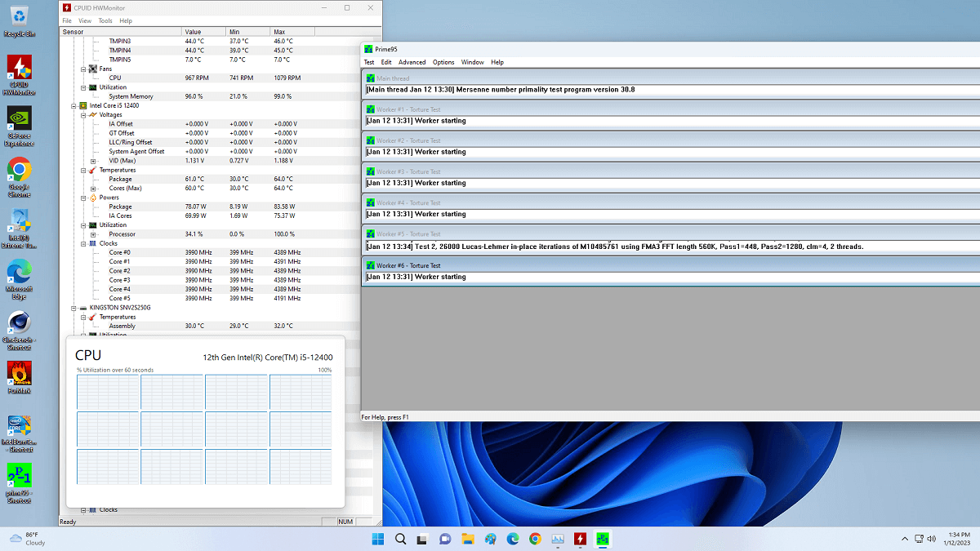Click the Min column header
The width and height of the screenshot is (980, 551).
click(247, 32)
